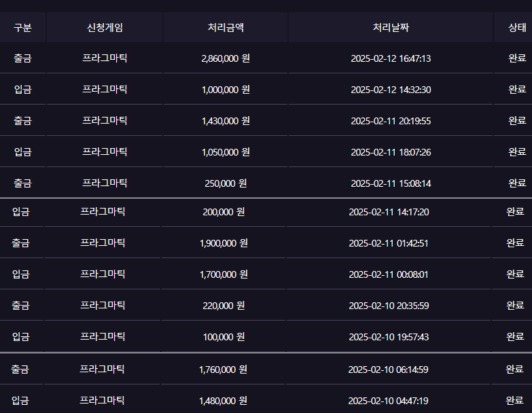Select the 1,050,000 원 amount cell
The height and width of the screenshot is (413, 532).
pyautogui.click(x=226, y=152)
